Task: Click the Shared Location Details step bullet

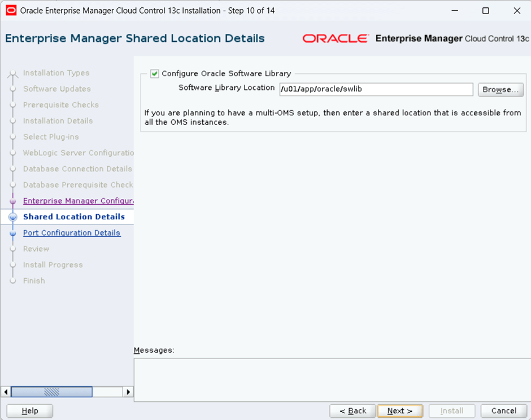Action: [13, 217]
